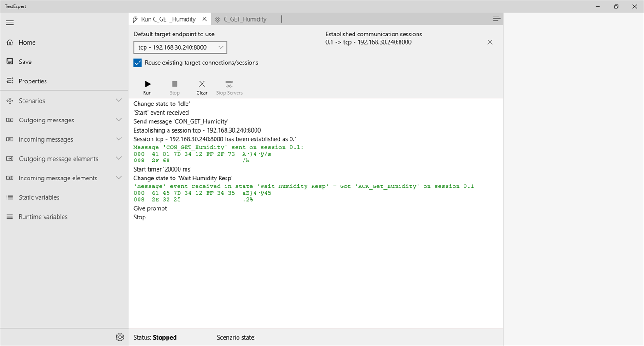Expand the Scenarios section
Viewport: 644px width, 346px height.
[x=119, y=100]
